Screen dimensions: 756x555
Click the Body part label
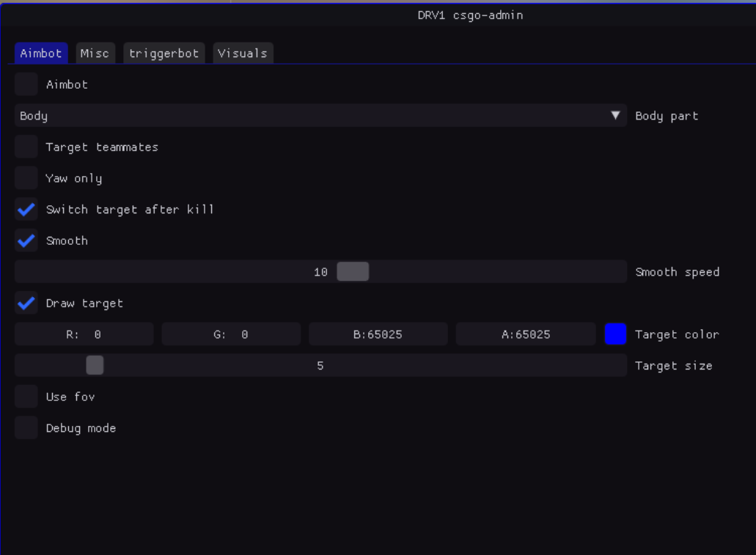(667, 116)
